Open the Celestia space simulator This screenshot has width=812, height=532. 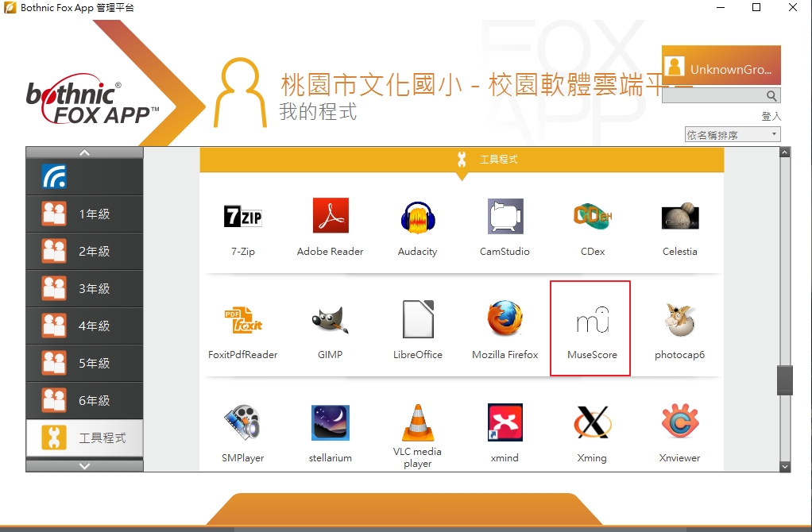680,216
